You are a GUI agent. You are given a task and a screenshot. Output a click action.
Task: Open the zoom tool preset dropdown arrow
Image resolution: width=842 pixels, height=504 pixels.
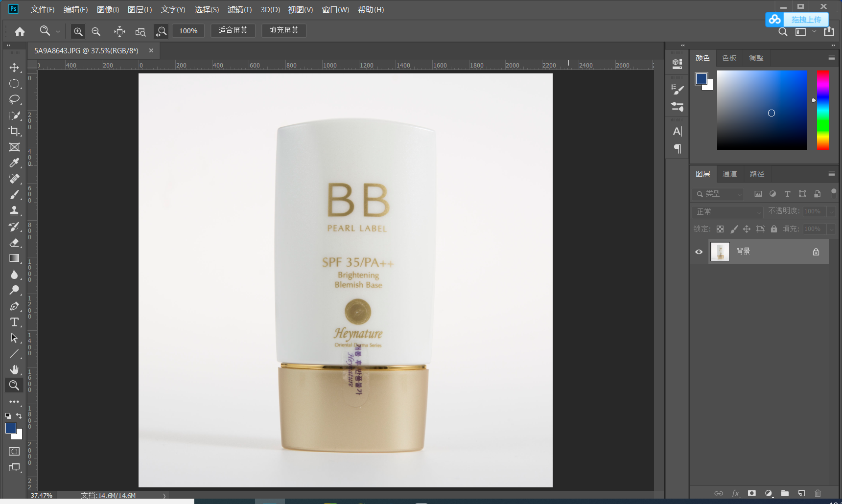[x=58, y=31]
